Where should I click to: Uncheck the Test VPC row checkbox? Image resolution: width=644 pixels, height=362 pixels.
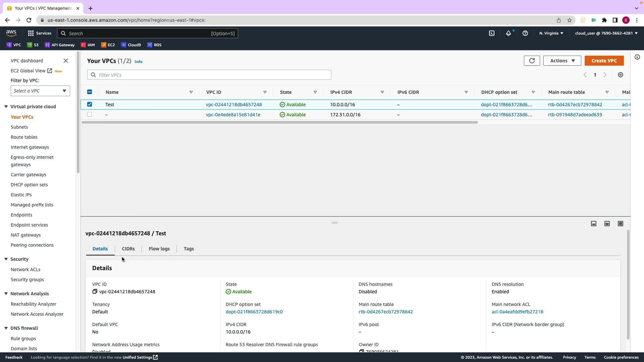90,104
